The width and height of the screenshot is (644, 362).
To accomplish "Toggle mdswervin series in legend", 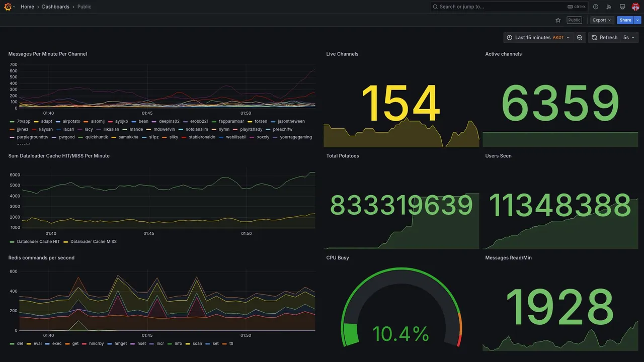I will coord(164,129).
